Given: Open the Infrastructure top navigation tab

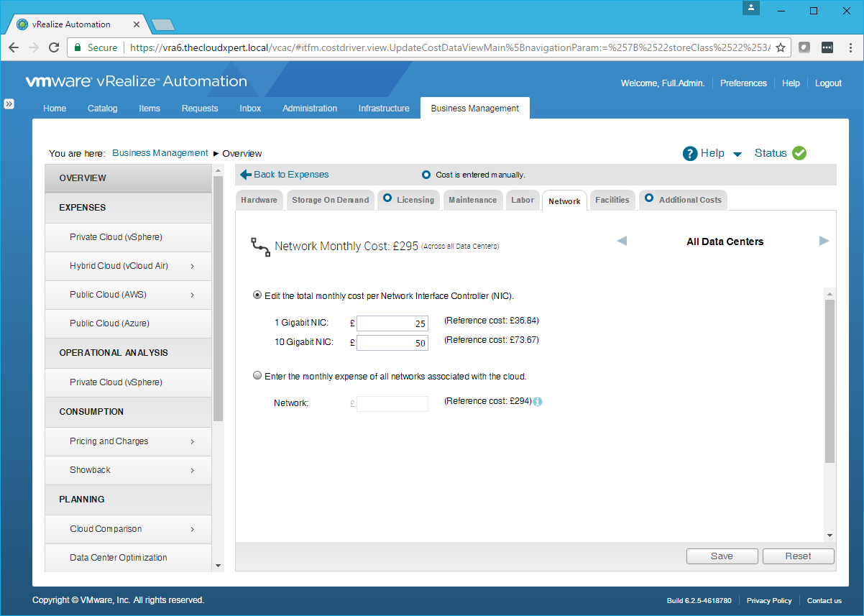Looking at the screenshot, I should tap(384, 109).
